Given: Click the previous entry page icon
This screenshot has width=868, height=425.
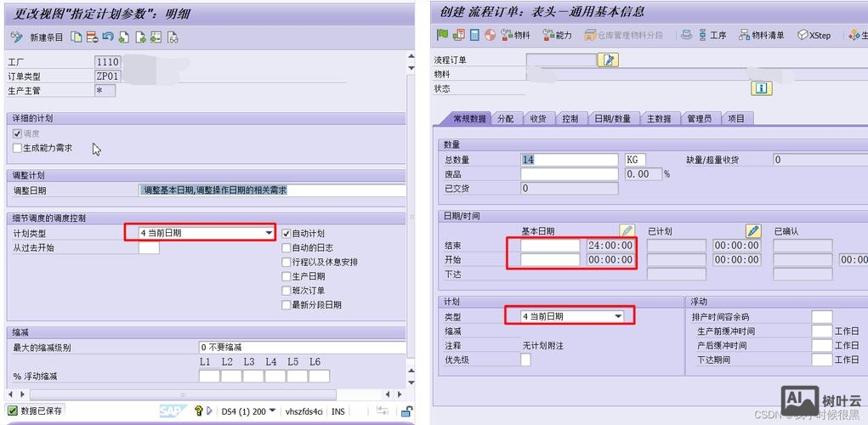Looking at the screenshot, I should coord(124,37).
